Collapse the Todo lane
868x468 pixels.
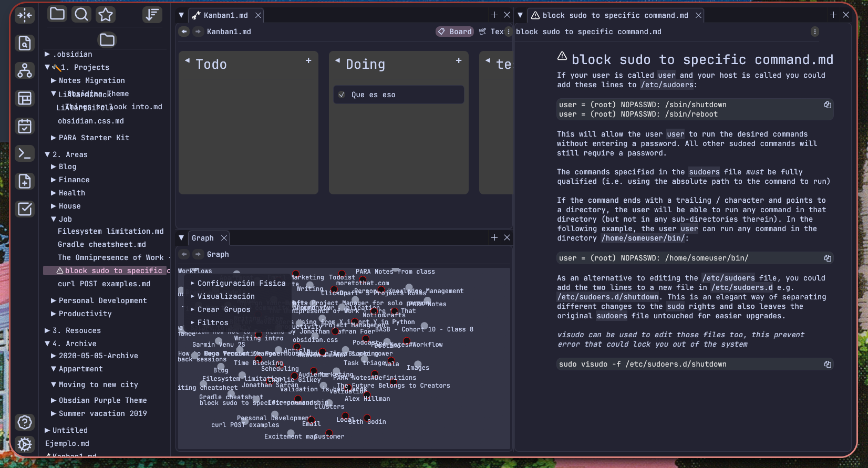[187, 61]
